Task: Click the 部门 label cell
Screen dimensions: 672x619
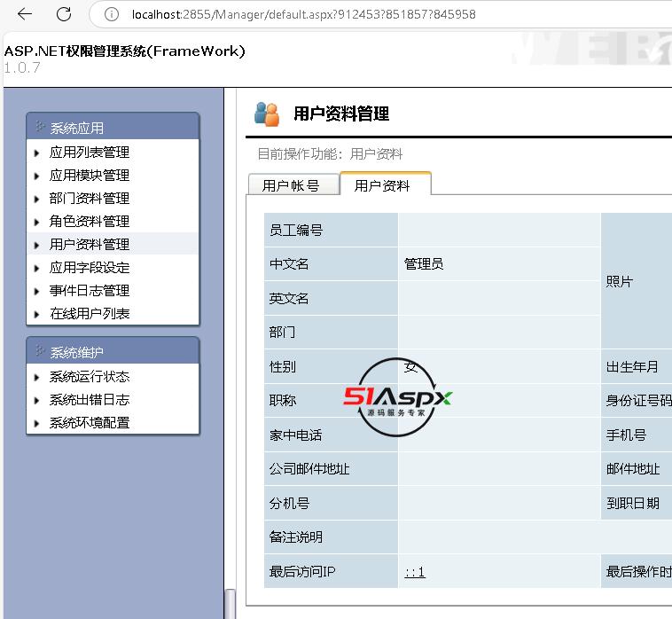Action: pos(331,333)
